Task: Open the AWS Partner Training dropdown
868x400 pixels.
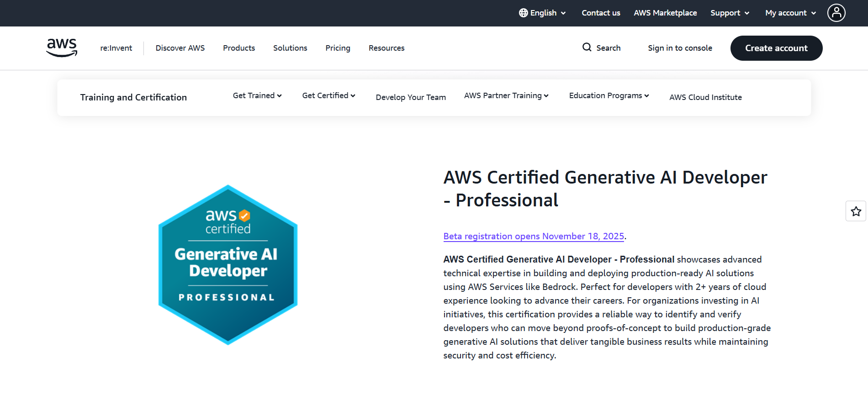Action: click(x=506, y=95)
